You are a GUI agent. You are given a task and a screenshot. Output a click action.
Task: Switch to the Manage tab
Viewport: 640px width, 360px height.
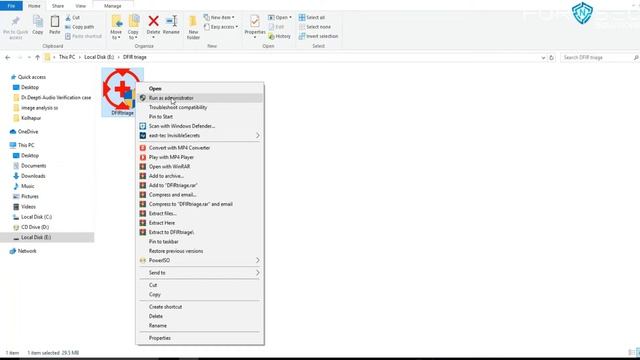coord(113,6)
